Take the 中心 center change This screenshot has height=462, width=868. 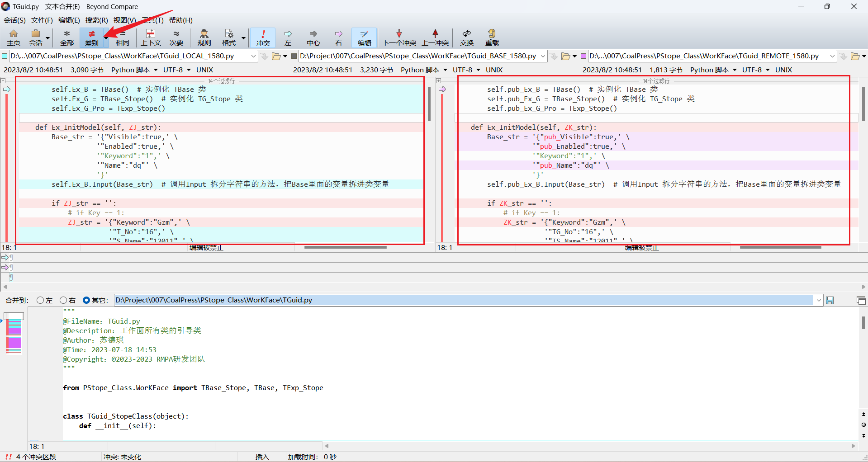(x=313, y=38)
